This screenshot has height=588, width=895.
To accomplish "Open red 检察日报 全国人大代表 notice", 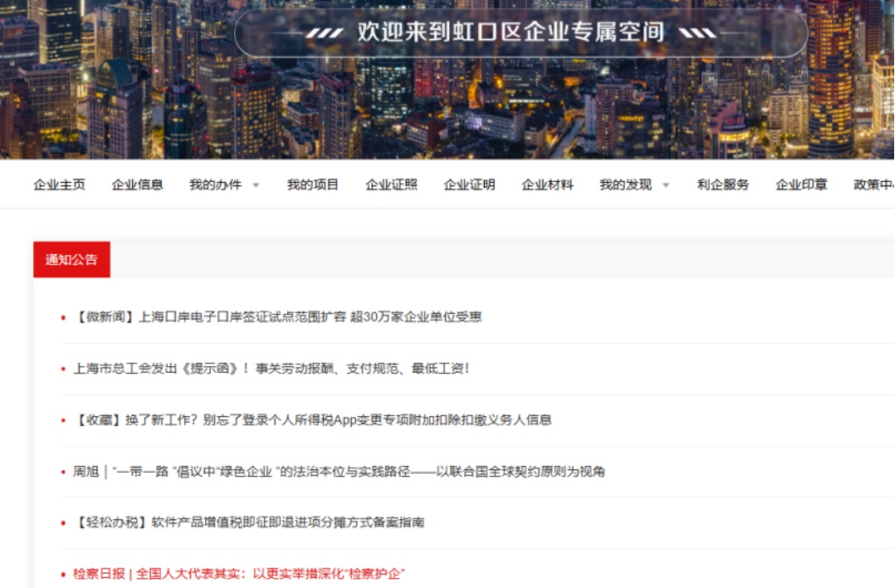I will [239, 574].
